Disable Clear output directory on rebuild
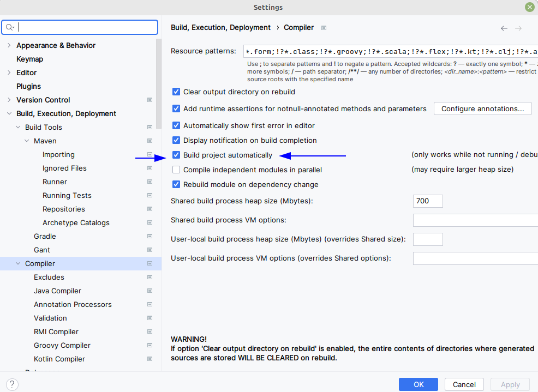 (x=176, y=92)
